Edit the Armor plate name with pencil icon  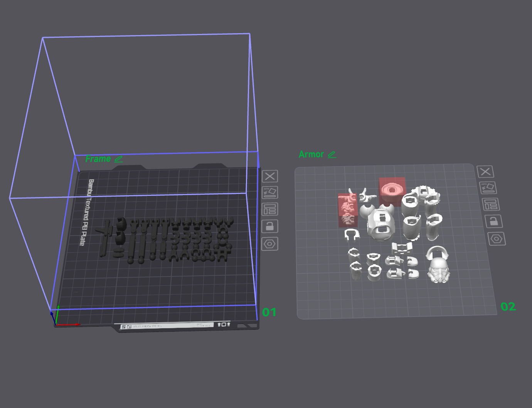[332, 155]
